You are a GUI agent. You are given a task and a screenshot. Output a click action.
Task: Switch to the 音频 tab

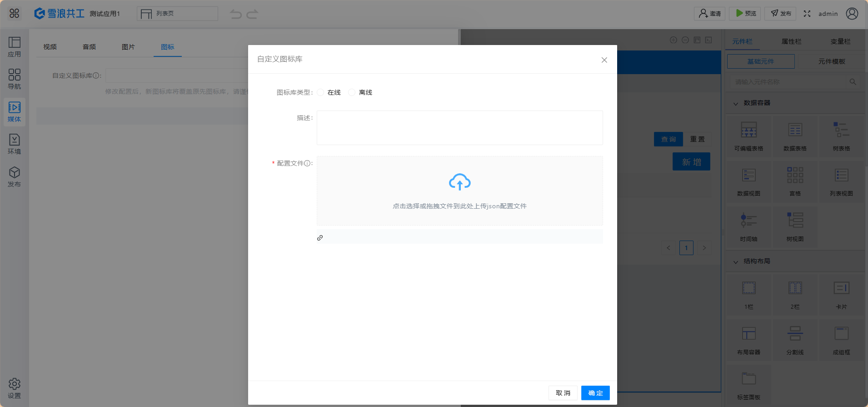(89, 47)
